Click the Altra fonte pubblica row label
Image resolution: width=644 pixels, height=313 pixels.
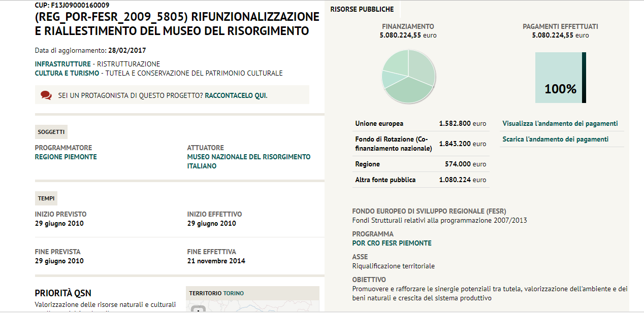pos(385,180)
